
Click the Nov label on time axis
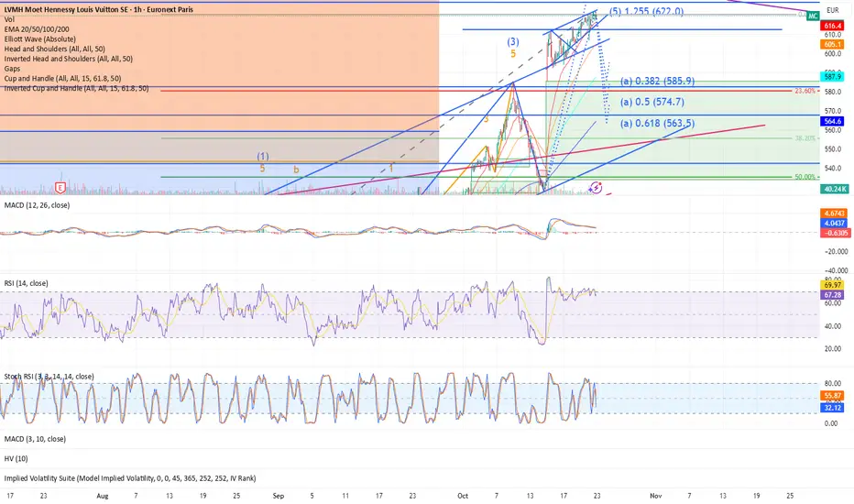pos(656,496)
